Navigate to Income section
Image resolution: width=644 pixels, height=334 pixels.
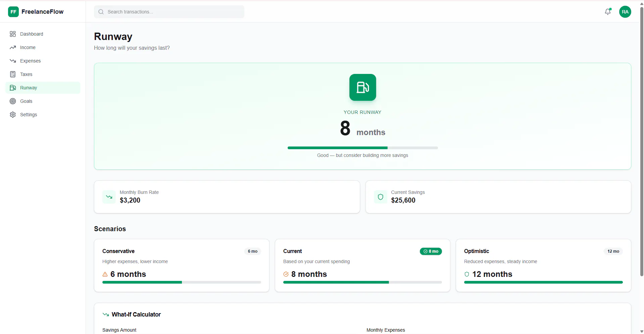(x=43, y=47)
